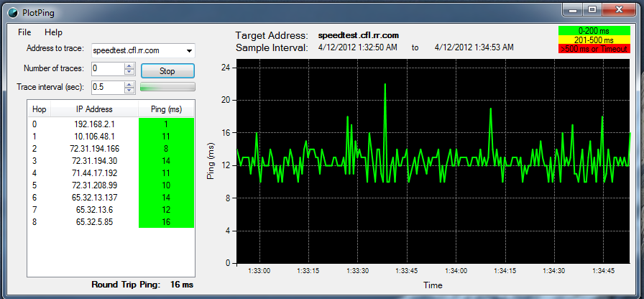
Task: Click the yellow 201-500 ms legend swatch
Action: (594, 40)
